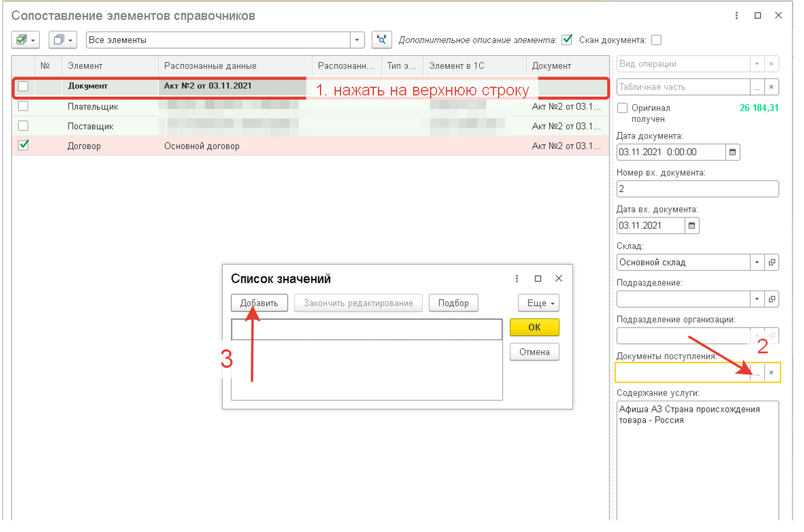Viewport: 804px width, 532px height.
Task: Click the copy elements toolbar icon
Action: point(59,40)
